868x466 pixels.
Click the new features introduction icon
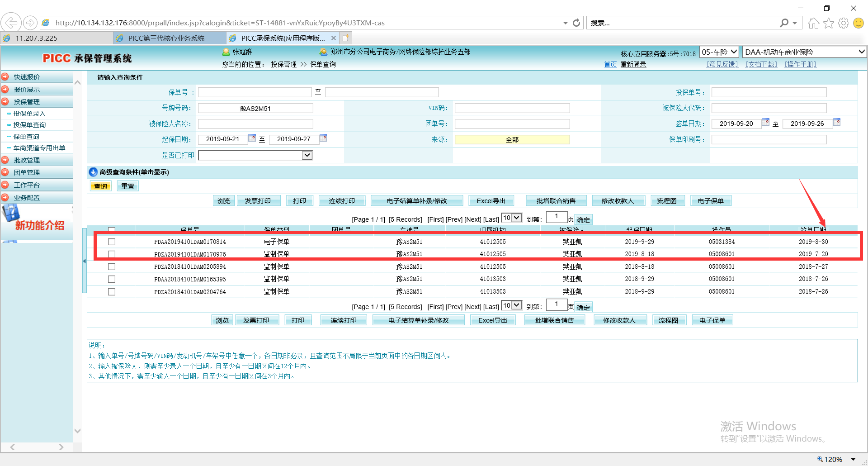pos(11,213)
